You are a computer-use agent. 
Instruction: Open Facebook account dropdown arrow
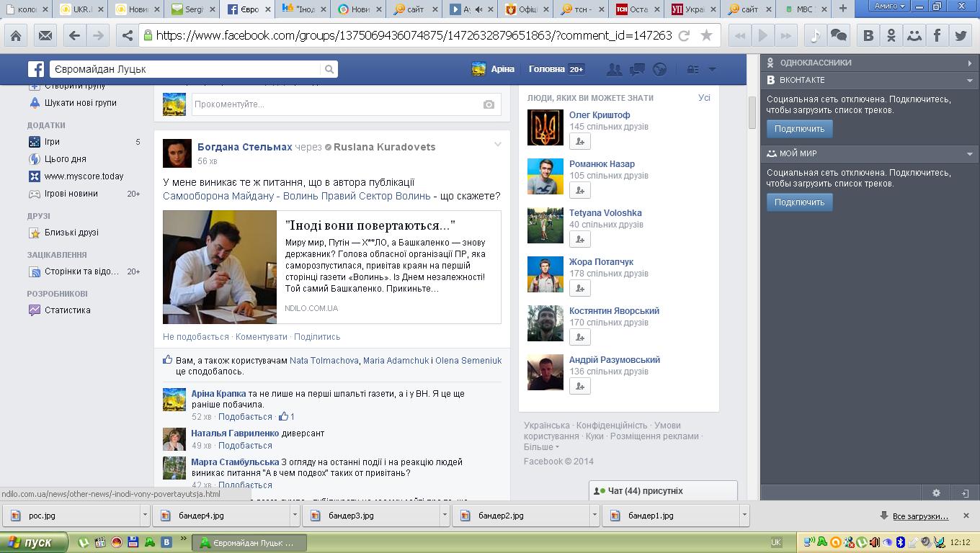point(712,69)
